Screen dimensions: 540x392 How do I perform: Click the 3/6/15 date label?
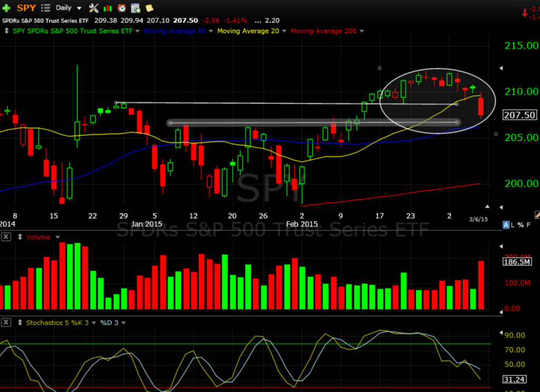(x=478, y=219)
